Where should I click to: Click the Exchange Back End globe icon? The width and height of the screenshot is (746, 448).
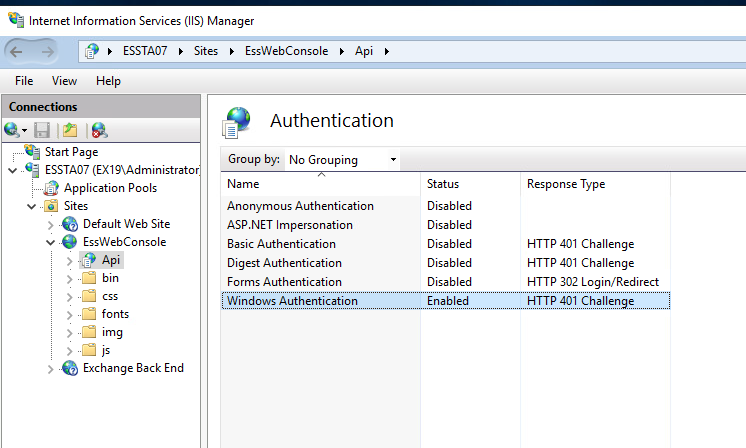pyautogui.click(x=70, y=368)
